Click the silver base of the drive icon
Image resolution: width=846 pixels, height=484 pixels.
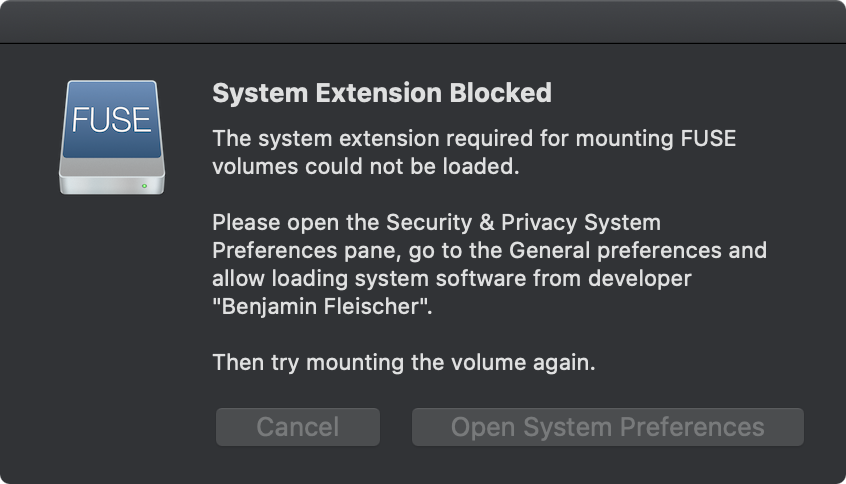pyautogui.click(x=111, y=182)
